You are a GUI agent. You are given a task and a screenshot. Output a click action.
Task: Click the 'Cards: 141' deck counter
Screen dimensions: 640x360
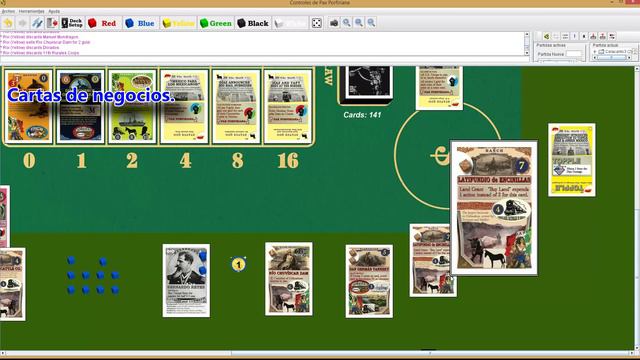(362, 115)
